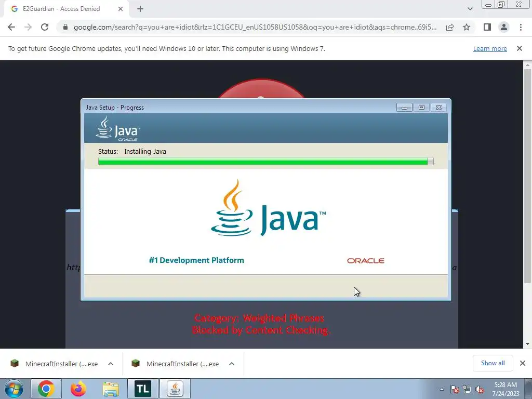Click the large Java logo in the installer
This screenshot has width=532, height=399.
click(268, 208)
